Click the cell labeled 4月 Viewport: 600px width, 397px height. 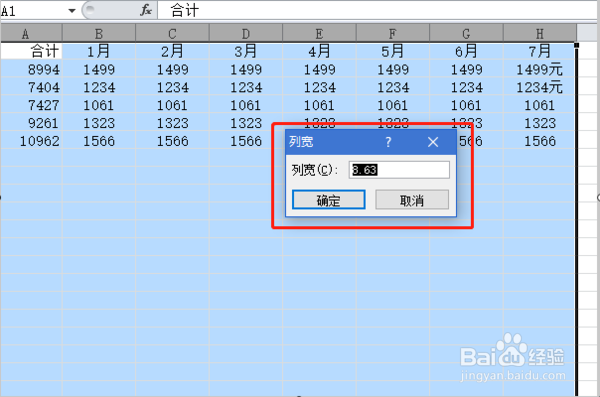click(x=319, y=51)
